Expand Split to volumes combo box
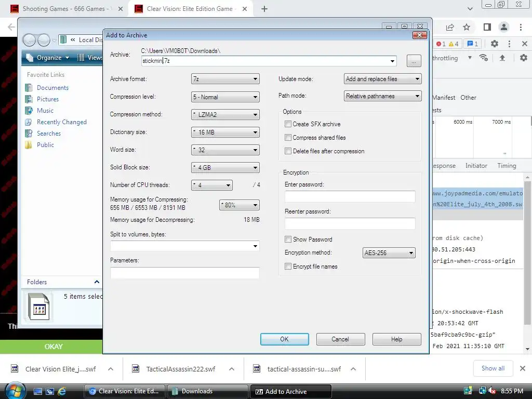Image resolution: width=532 pixels, height=399 pixels. [x=255, y=246]
